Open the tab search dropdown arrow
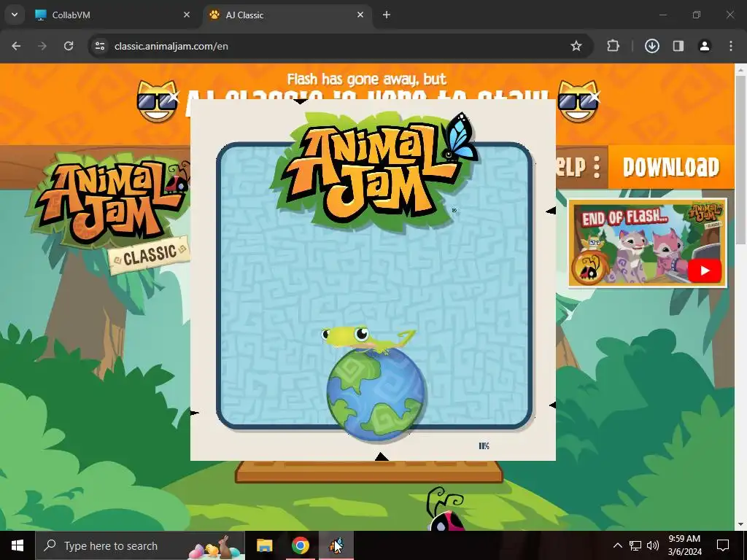 click(x=15, y=15)
